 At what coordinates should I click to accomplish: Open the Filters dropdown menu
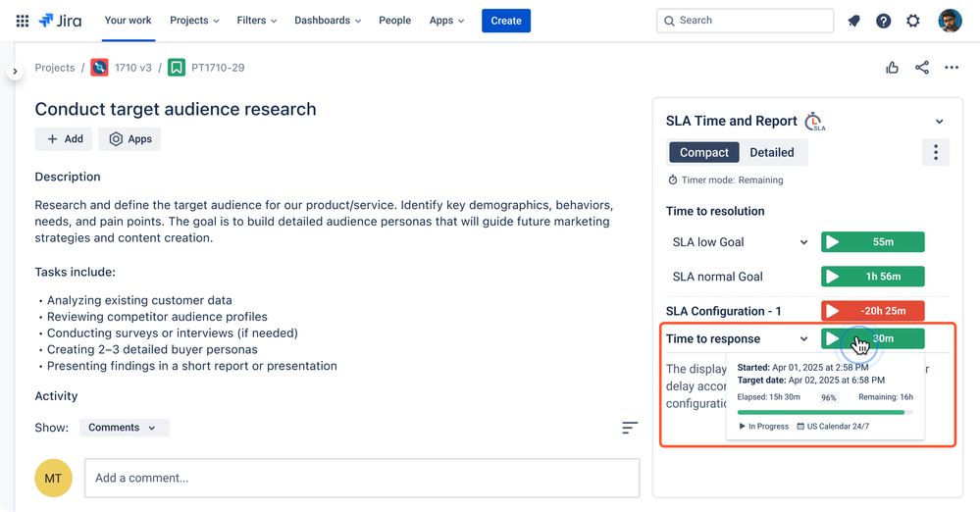pos(256,21)
